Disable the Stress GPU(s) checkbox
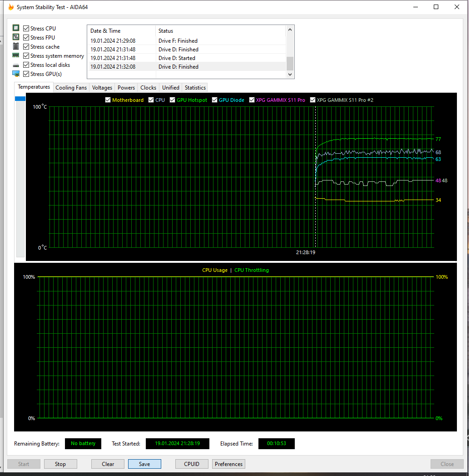This screenshot has height=476, width=471. (26, 74)
